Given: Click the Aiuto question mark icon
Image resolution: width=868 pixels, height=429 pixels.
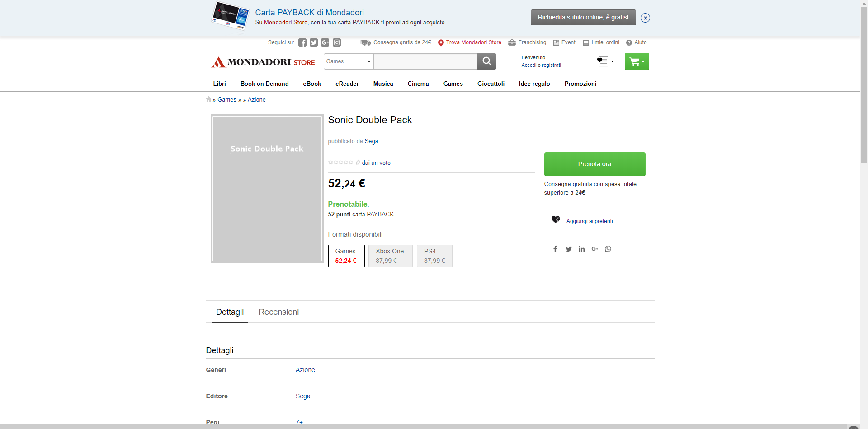Looking at the screenshot, I should pyautogui.click(x=629, y=42).
